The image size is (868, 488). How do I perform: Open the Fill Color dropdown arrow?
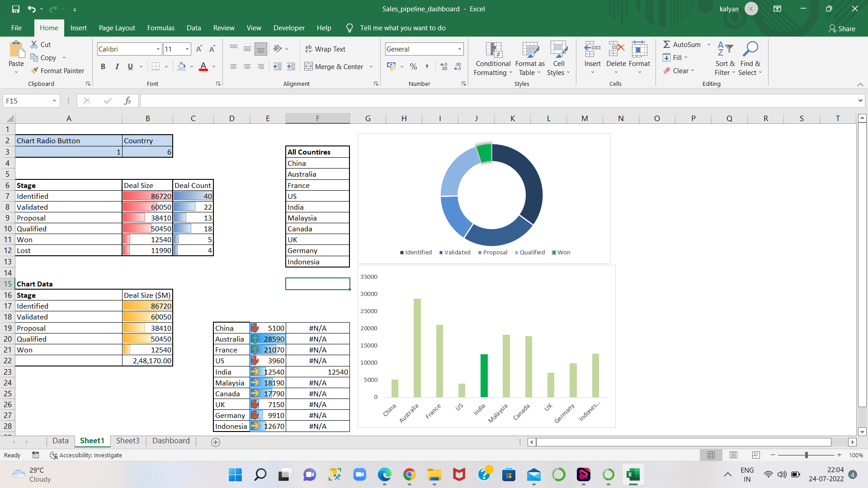(191, 66)
